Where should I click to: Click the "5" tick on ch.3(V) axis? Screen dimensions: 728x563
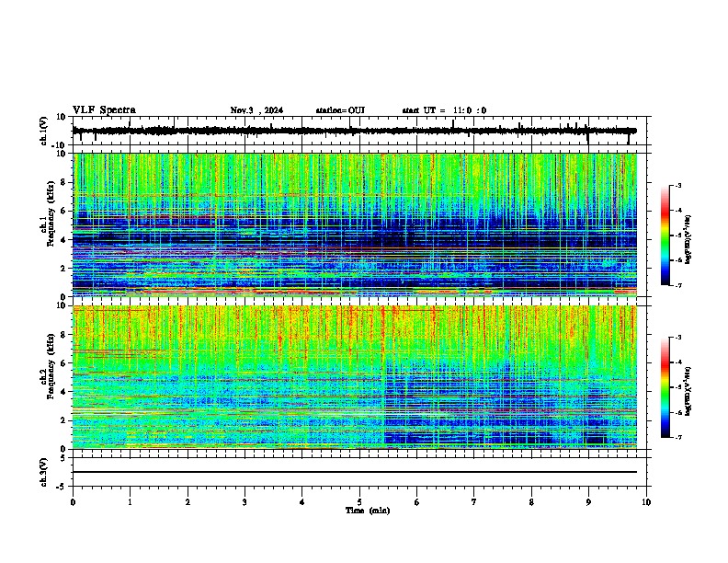coord(64,458)
